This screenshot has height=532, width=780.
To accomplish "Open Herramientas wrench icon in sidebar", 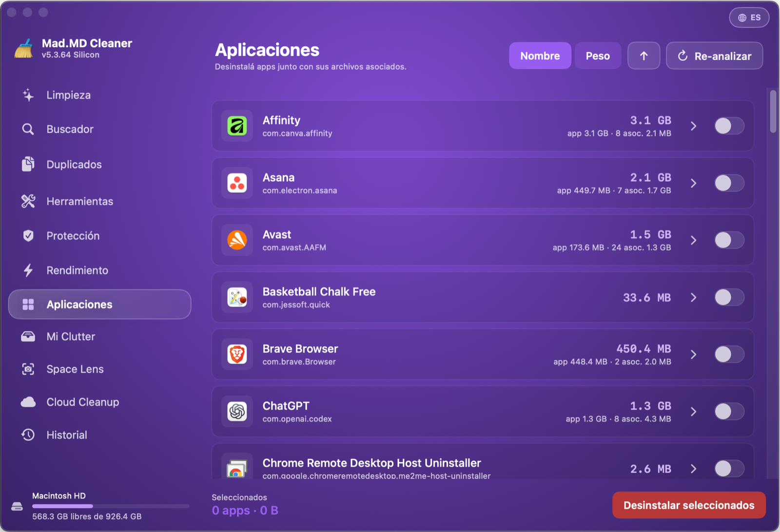I will [x=28, y=201].
